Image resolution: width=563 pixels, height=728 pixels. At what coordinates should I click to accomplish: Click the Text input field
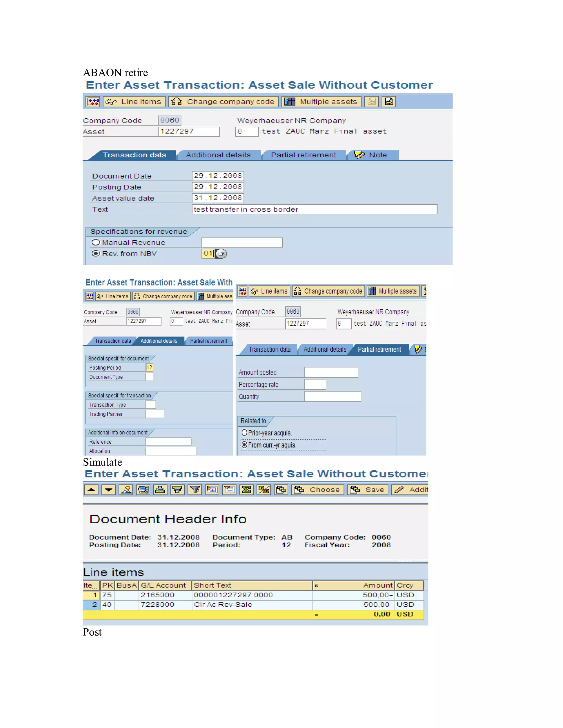click(314, 209)
